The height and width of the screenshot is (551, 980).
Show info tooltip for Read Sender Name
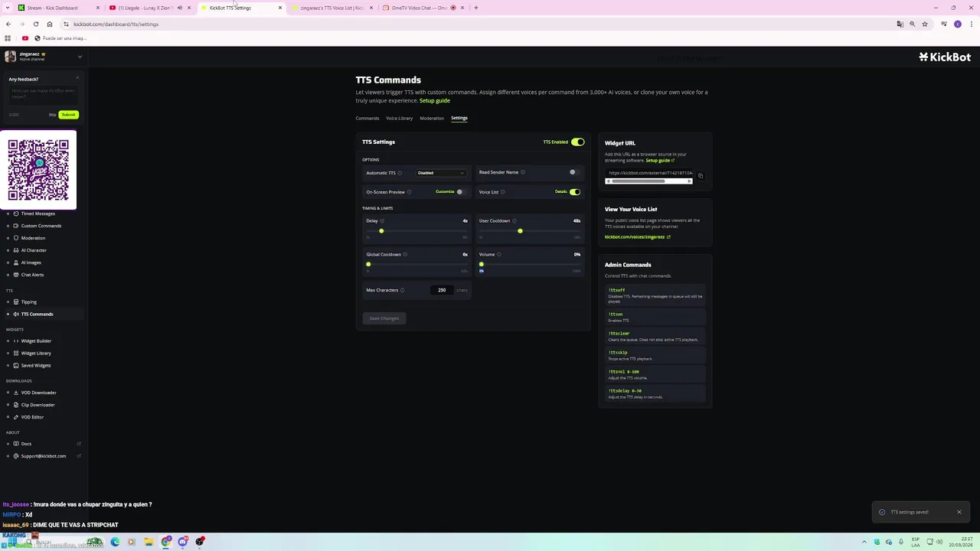pyautogui.click(x=523, y=172)
